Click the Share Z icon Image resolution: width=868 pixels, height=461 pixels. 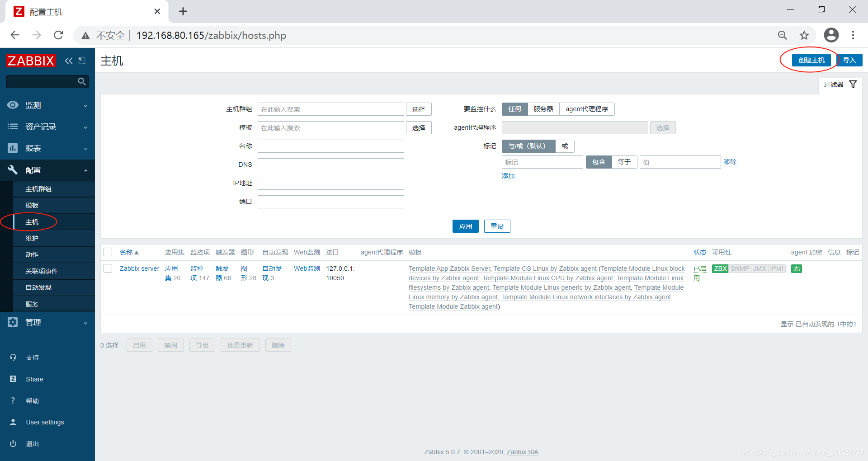(x=13, y=379)
